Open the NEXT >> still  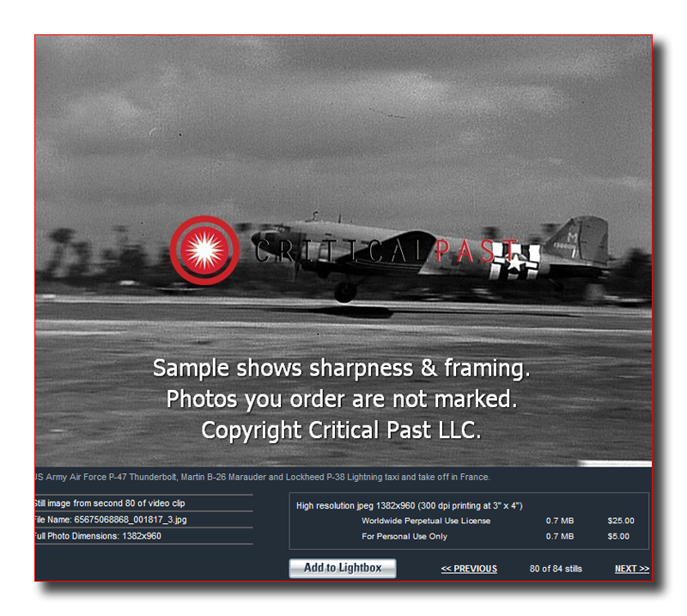click(632, 569)
